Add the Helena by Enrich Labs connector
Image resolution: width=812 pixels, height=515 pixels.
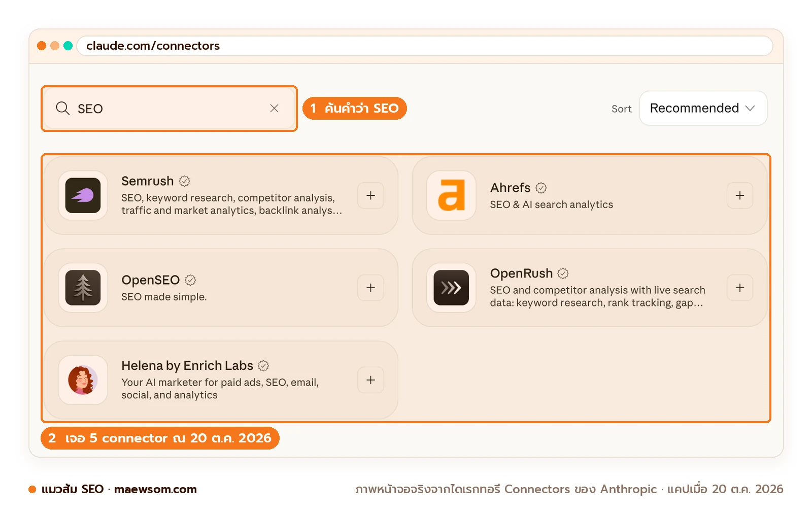pyautogui.click(x=371, y=380)
